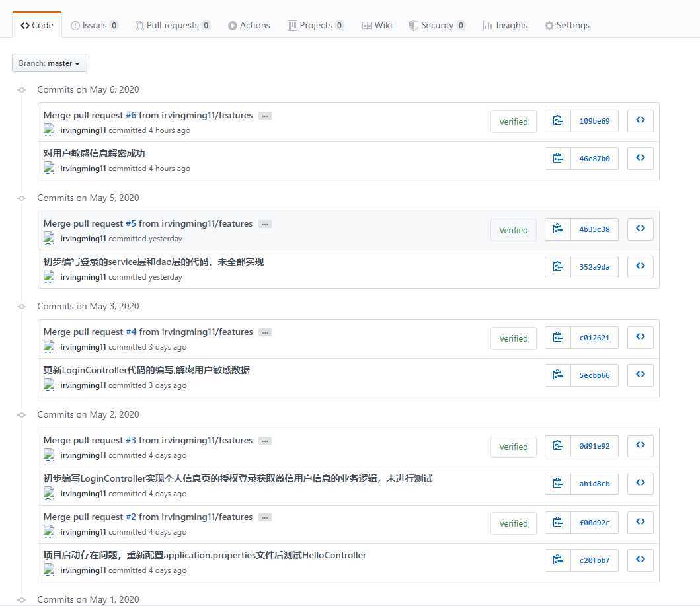
Task: Open the Wiki tab
Action: point(377,25)
